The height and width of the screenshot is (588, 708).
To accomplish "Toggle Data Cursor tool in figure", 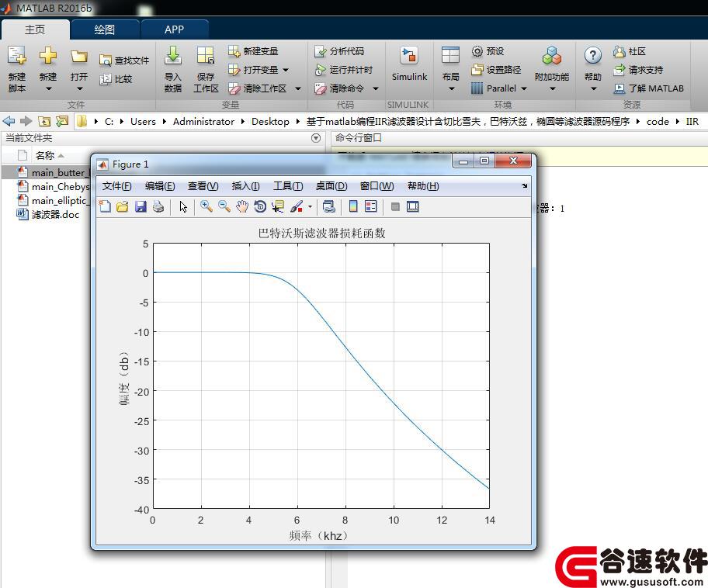I will coord(278,206).
